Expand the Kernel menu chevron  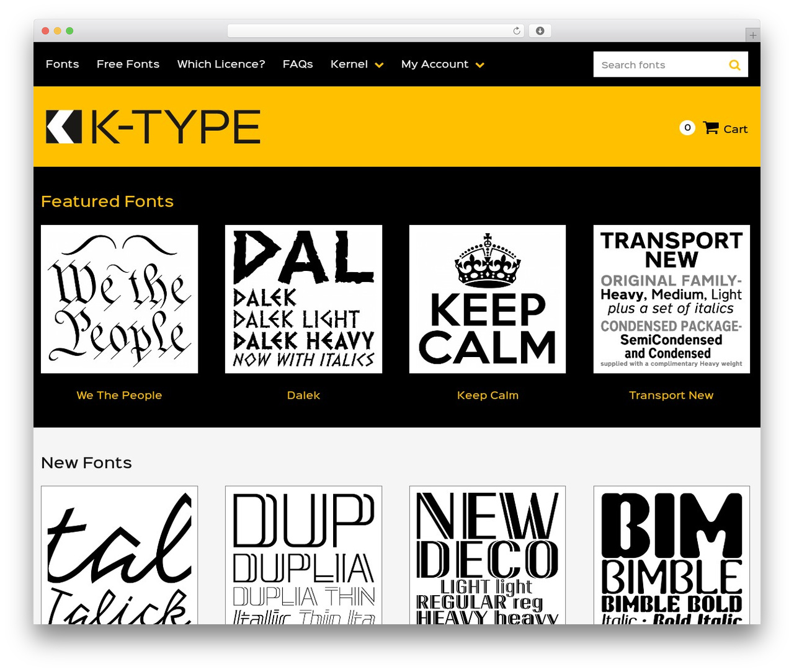click(379, 64)
